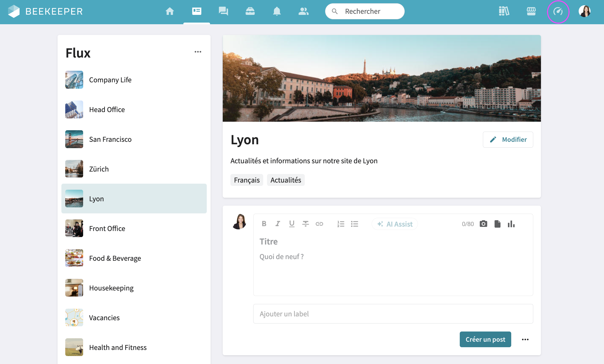604x364 pixels.
Task: Toggle italic formatting in editor
Action: (x=278, y=224)
